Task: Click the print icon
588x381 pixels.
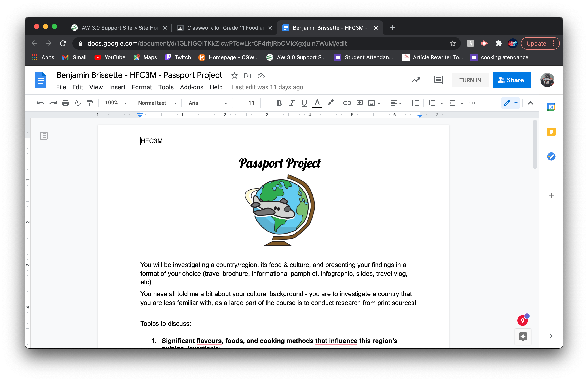Action: tap(65, 103)
